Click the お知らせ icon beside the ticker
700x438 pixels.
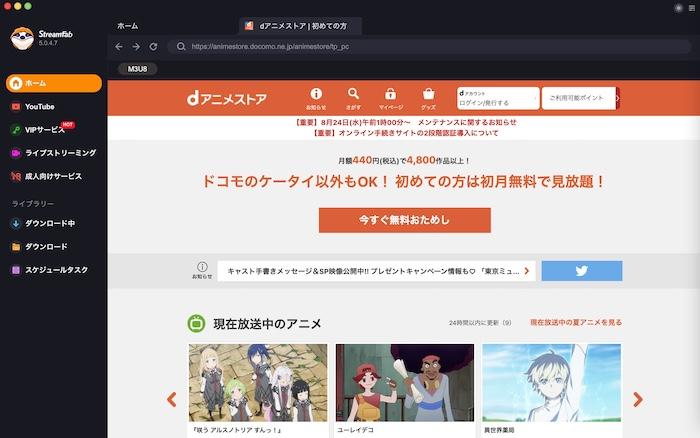pos(202,271)
